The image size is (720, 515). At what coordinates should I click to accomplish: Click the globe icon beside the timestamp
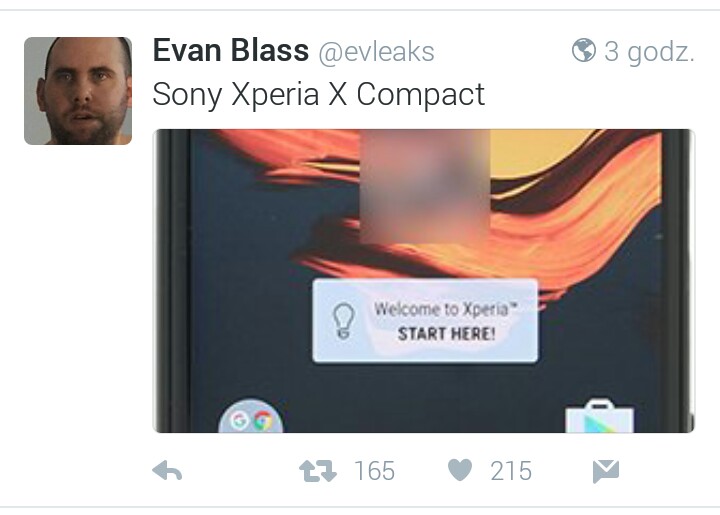(584, 50)
